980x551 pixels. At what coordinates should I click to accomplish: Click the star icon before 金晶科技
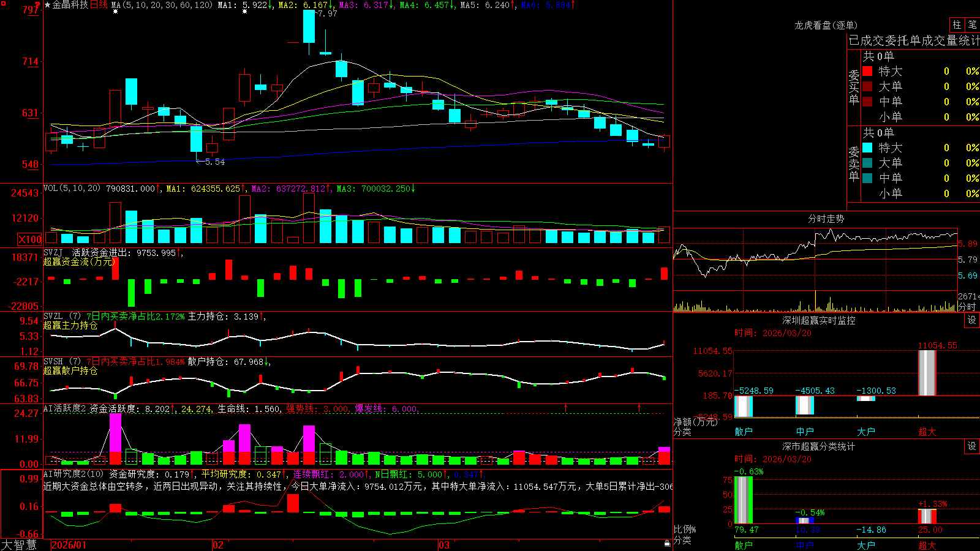pyautogui.click(x=48, y=5)
